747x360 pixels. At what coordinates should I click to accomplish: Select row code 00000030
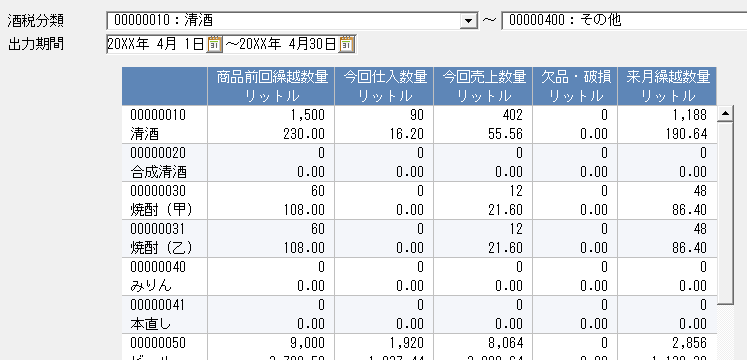coord(158,191)
